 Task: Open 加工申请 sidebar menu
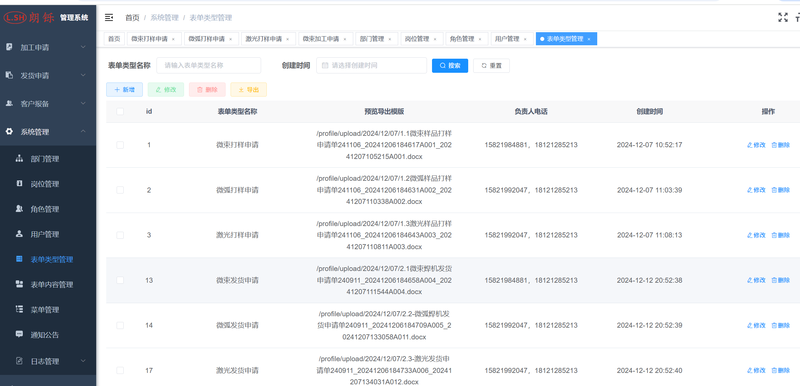click(48, 47)
